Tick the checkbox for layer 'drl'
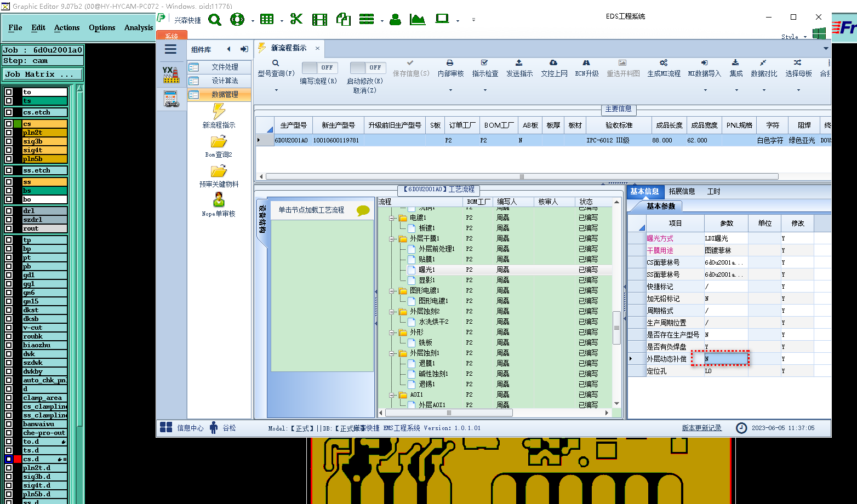This screenshot has height=504, width=857. (9, 211)
